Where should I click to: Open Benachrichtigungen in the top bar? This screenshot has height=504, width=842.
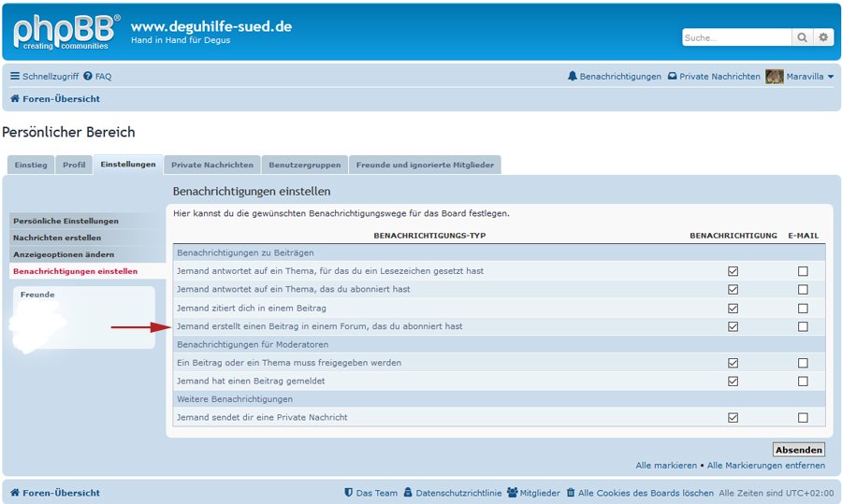[x=620, y=77]
